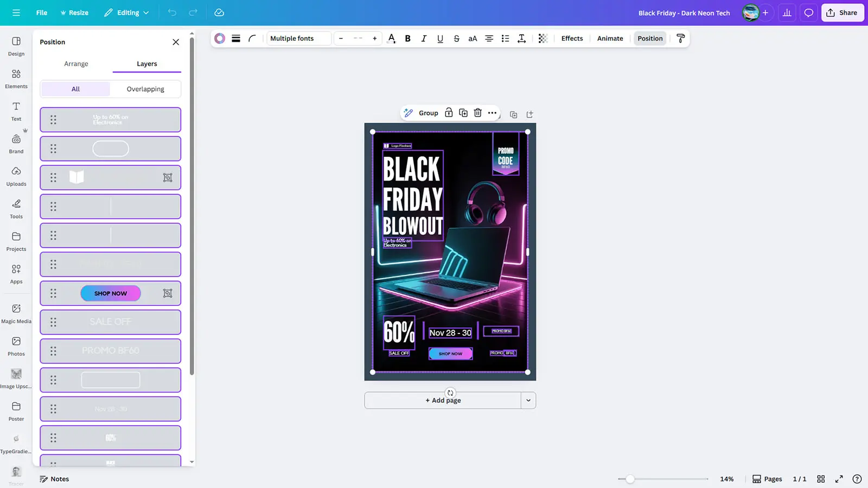The image size is (868, 488).
Task: Lock the selected elements
Action: coord(449,113)
